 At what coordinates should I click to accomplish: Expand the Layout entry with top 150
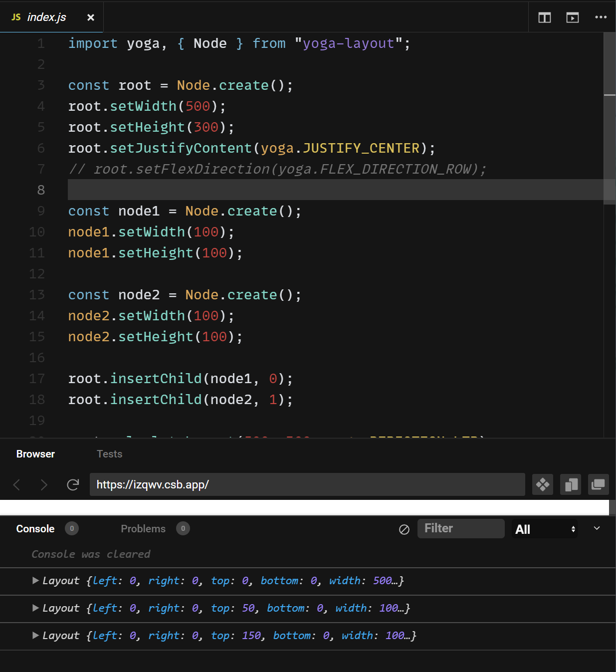35,635
